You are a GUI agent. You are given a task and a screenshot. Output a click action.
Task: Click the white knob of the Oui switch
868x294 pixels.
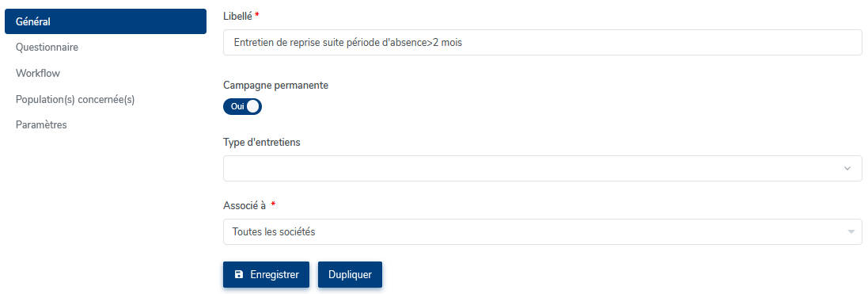coord(253,106)
